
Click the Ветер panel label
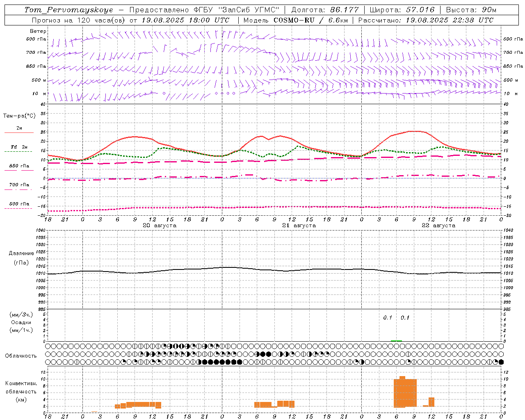[38, 31]
